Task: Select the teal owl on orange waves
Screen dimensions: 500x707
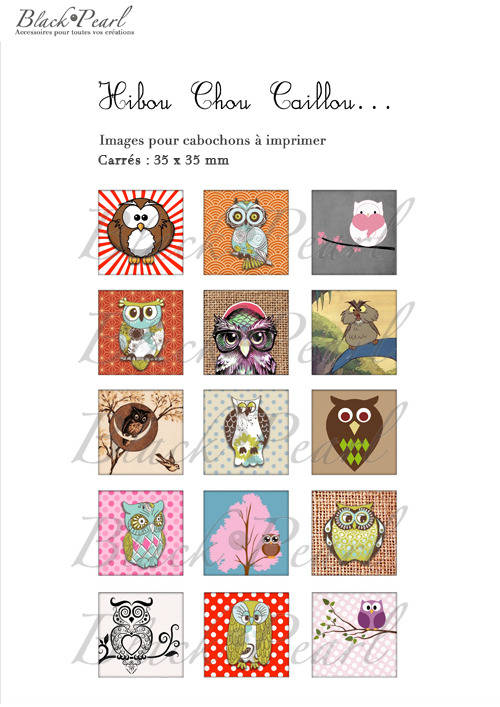Action: (246, 232)
